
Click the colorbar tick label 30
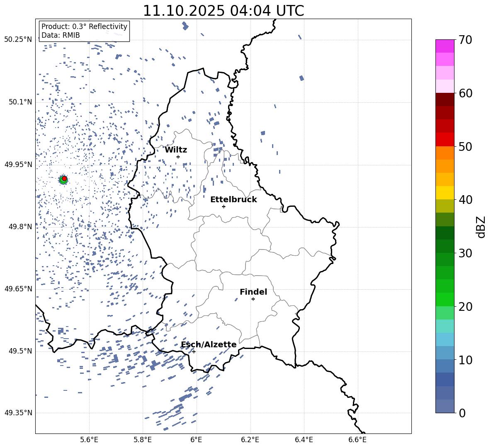click(466, 253)
